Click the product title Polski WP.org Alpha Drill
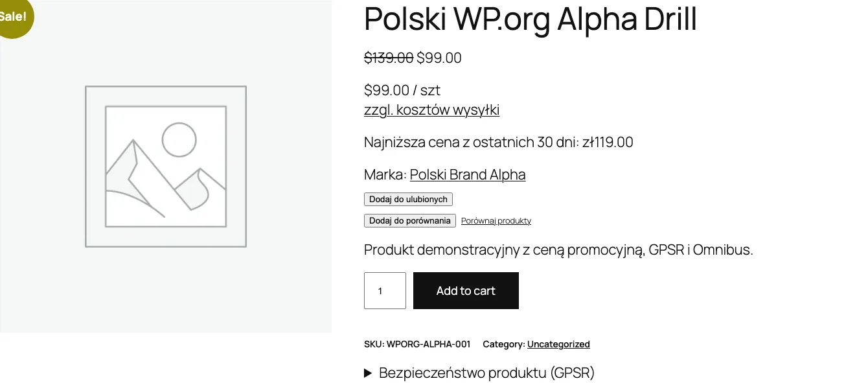The height and width of the screenshot is (383, 868). tap(530, 20)
